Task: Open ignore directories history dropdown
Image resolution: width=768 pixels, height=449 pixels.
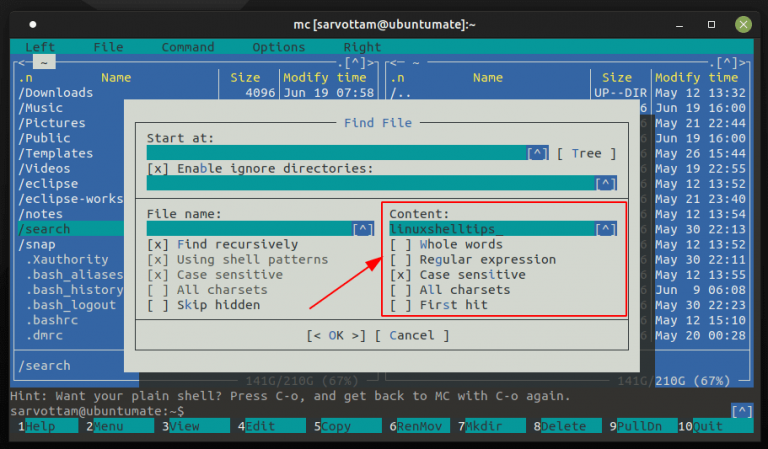Action: pyautogui.click(x=605, y=183)
